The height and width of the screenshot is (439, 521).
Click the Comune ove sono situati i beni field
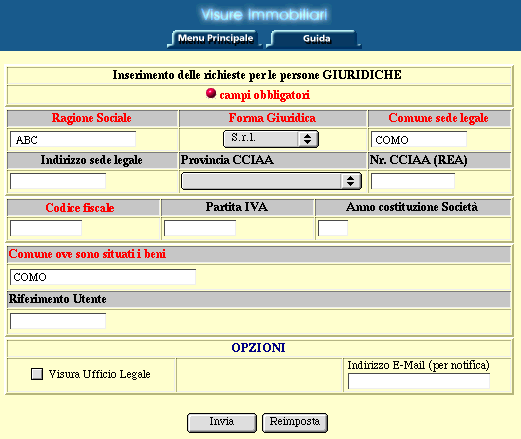click(103, 277)
